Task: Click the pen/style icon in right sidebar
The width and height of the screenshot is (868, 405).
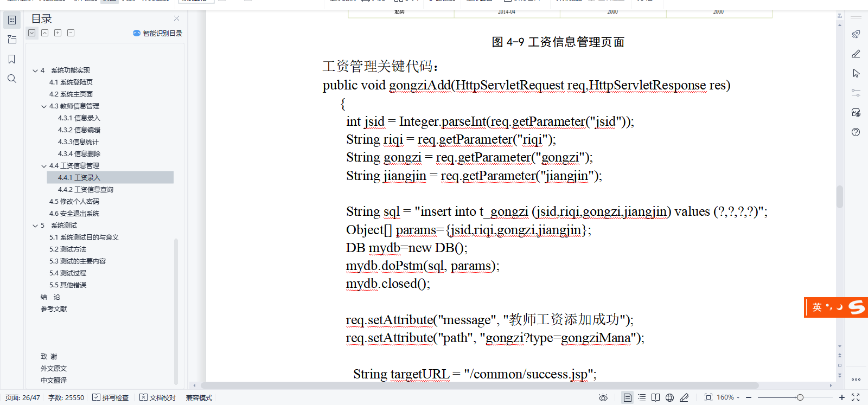Action: point(856,54)
